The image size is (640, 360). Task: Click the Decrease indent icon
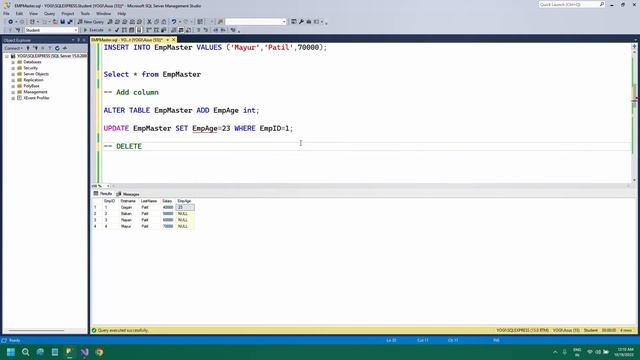click(216, 30)
